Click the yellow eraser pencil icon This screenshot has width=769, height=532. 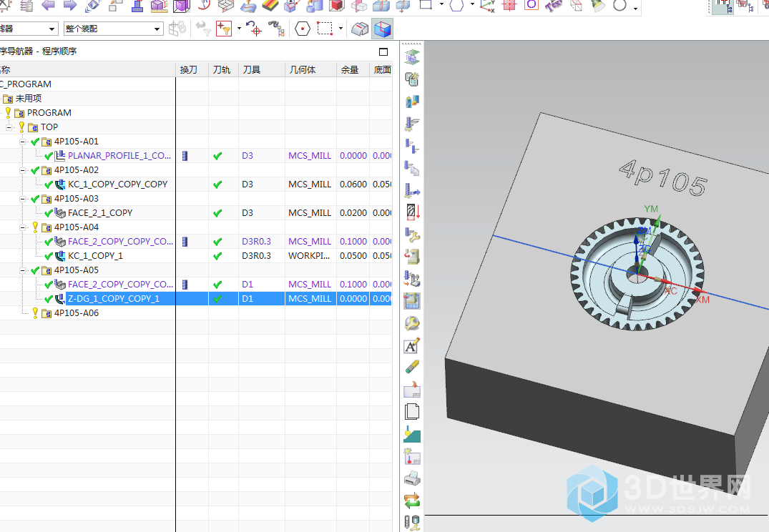coord(412,368)
